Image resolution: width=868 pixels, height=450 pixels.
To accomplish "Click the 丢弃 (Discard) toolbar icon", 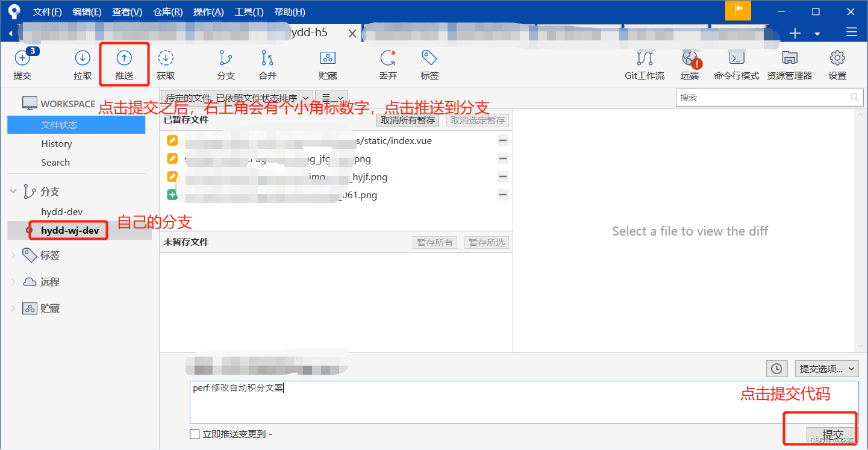I will 388,64.
